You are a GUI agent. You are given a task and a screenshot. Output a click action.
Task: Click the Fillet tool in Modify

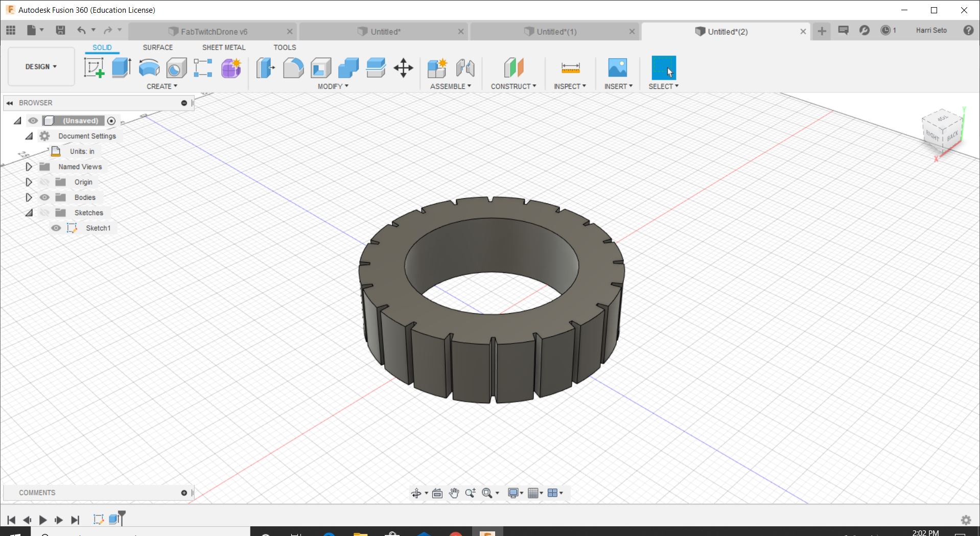coord(293,67)
